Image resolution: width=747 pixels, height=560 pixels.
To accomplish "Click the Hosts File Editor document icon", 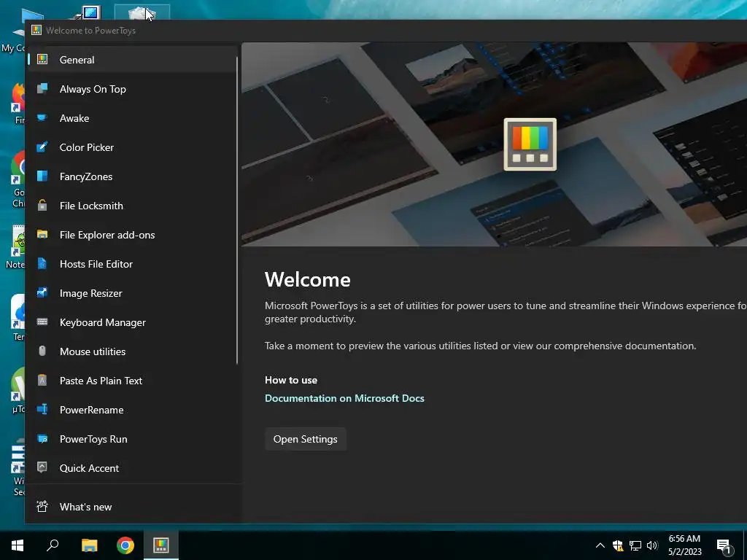I will pos(42,263).
